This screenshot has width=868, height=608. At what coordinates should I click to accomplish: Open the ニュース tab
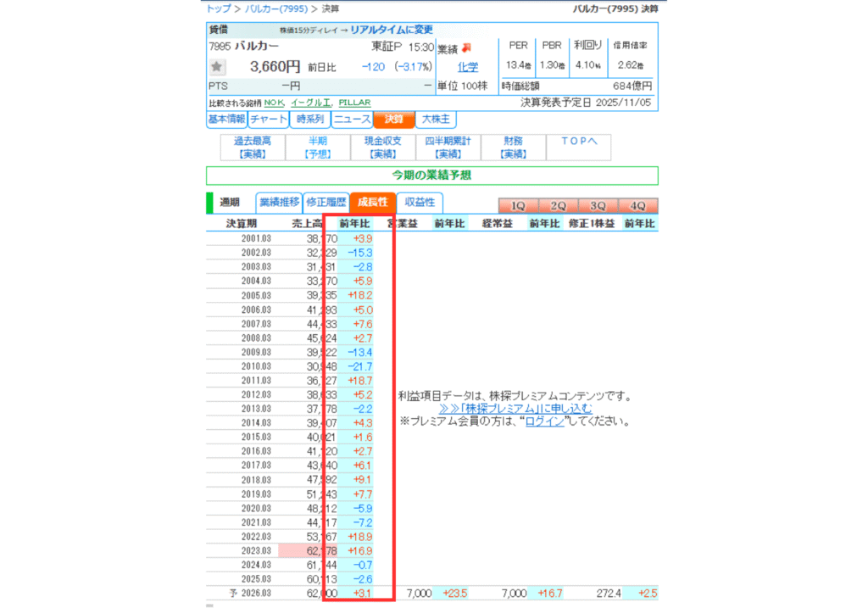coord(352,120)
